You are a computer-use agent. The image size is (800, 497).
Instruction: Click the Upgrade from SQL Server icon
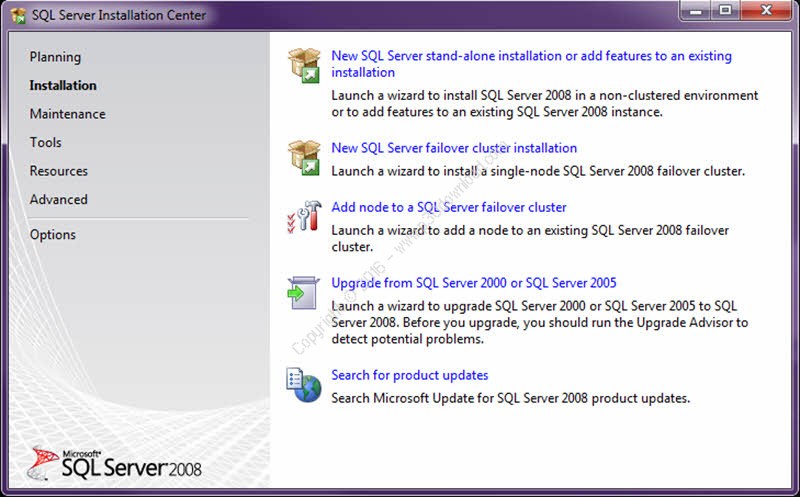(303, 291)
